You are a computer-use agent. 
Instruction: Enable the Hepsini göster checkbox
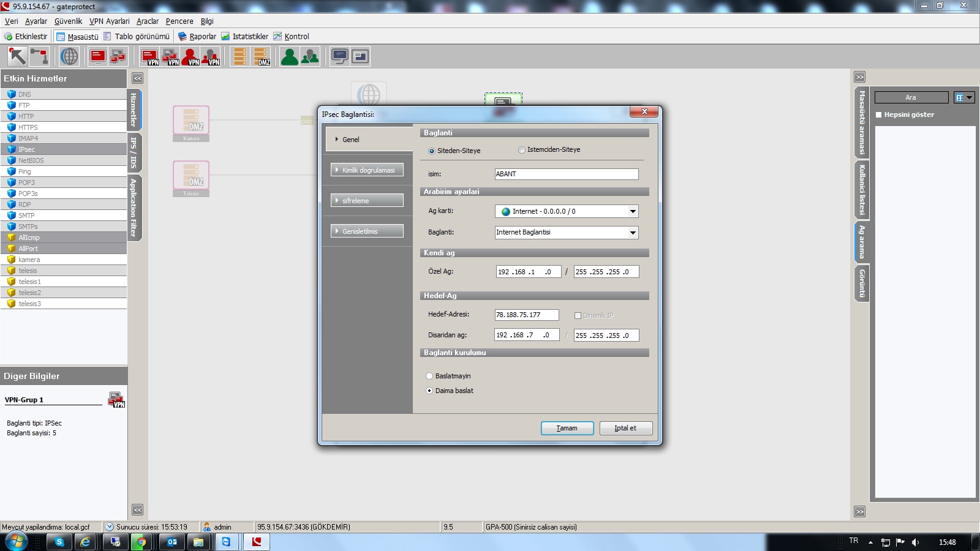pos(879,114)
